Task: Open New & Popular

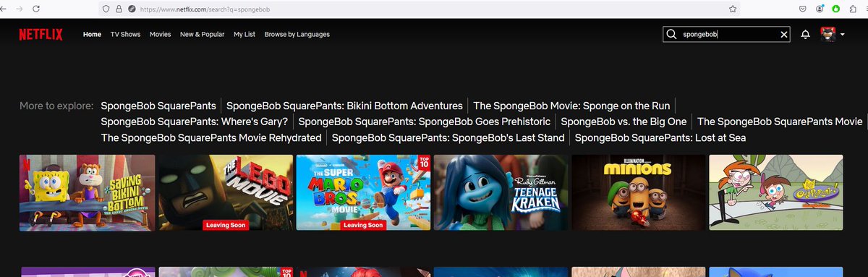Action: coord(202,35)
